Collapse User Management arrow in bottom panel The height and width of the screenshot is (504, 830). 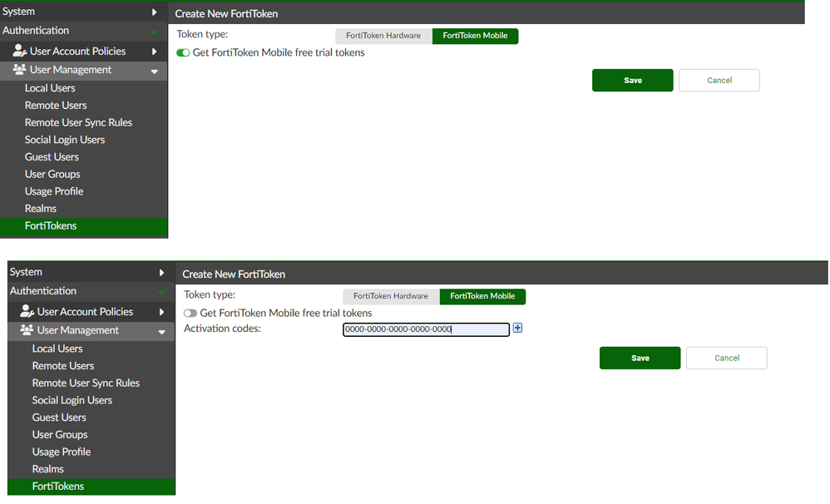click(161, 331)
